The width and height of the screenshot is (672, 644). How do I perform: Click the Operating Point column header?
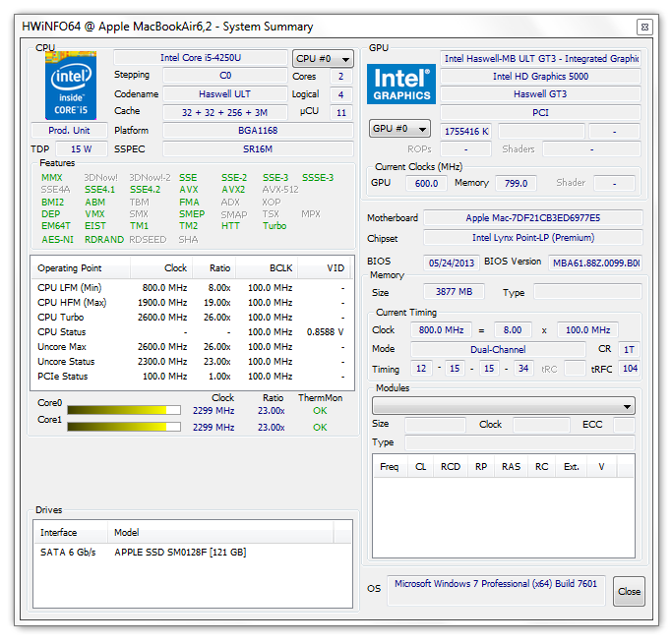coord(80,268)
